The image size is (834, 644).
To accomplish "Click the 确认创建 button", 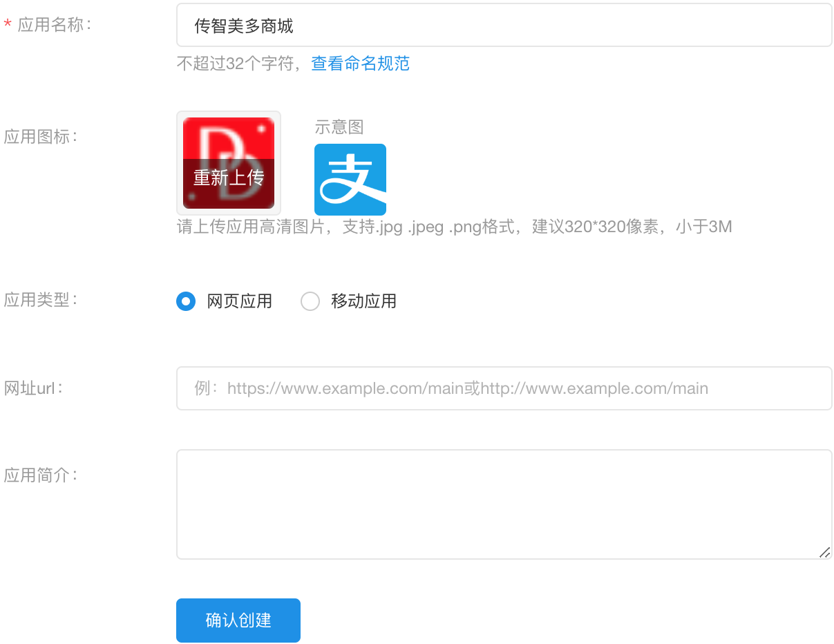I will [x=238, y=621].
